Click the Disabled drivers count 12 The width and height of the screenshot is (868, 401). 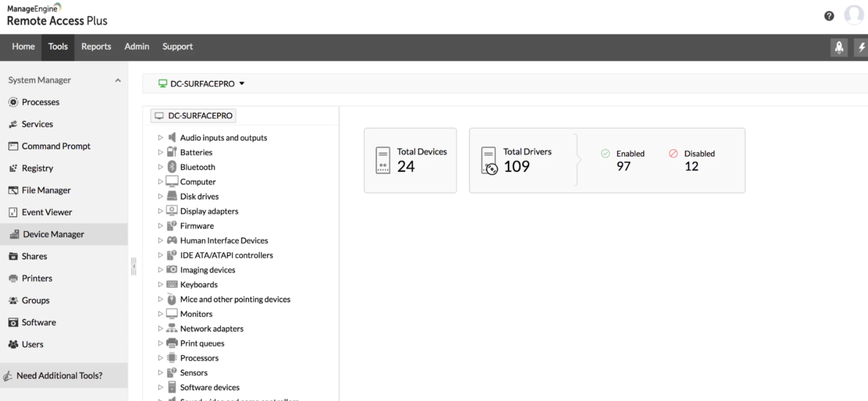[x=692, y=166]
